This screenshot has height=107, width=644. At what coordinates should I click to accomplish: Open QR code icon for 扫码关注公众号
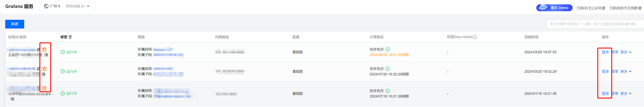[x=604, y=8]
